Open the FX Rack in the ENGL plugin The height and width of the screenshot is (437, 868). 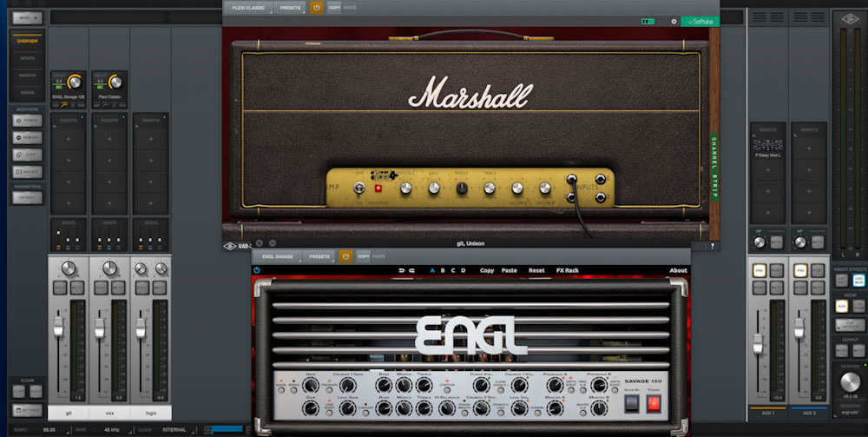click(567, 270)
